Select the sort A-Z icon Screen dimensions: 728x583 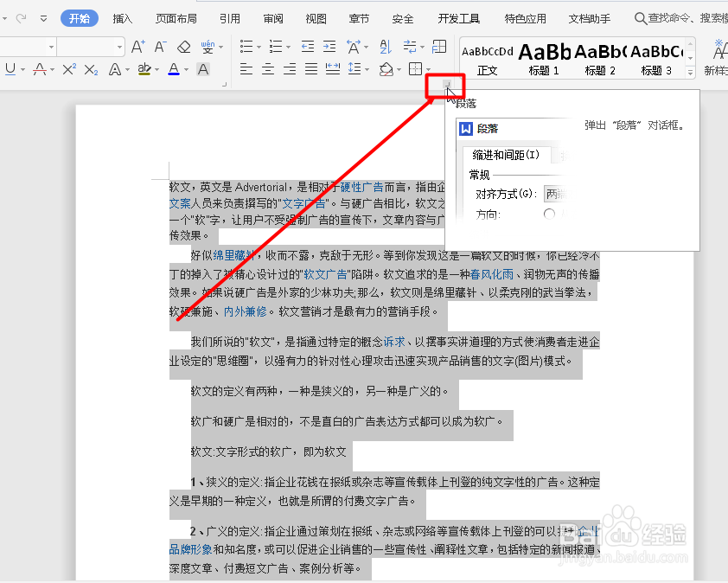[x=385, y=45]
